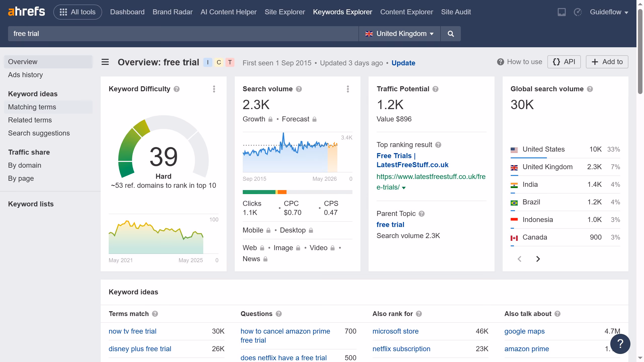Select Related terms in sidebar
Image resolution: width=644 pixels, height=362 pixels.
tap(48, 120)
